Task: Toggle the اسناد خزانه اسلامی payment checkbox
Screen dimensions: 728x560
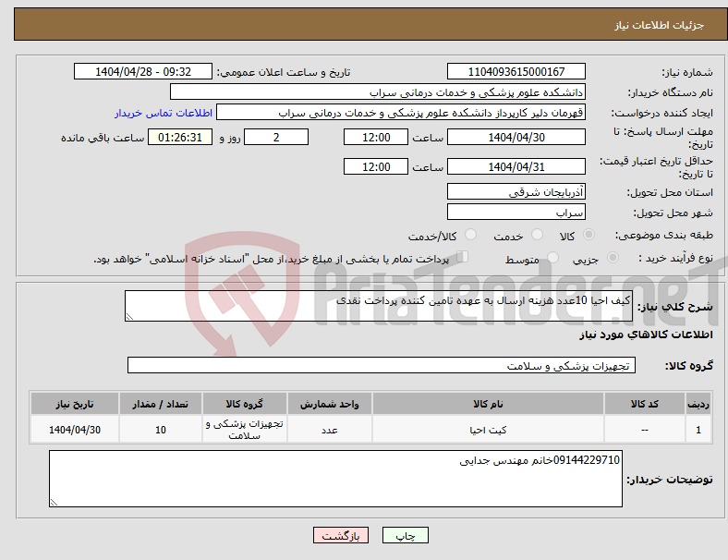Action: [463, 257]
